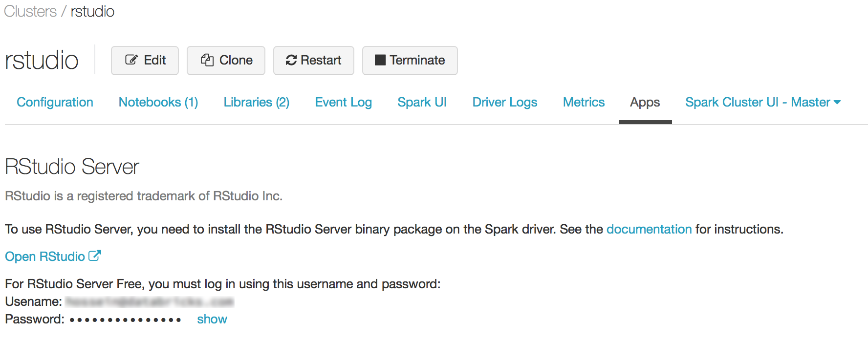The height and width of the screenshot is (342, 868).
Task: Navigate to Clusters in the breadcrumb
Action: coord(30,11)
